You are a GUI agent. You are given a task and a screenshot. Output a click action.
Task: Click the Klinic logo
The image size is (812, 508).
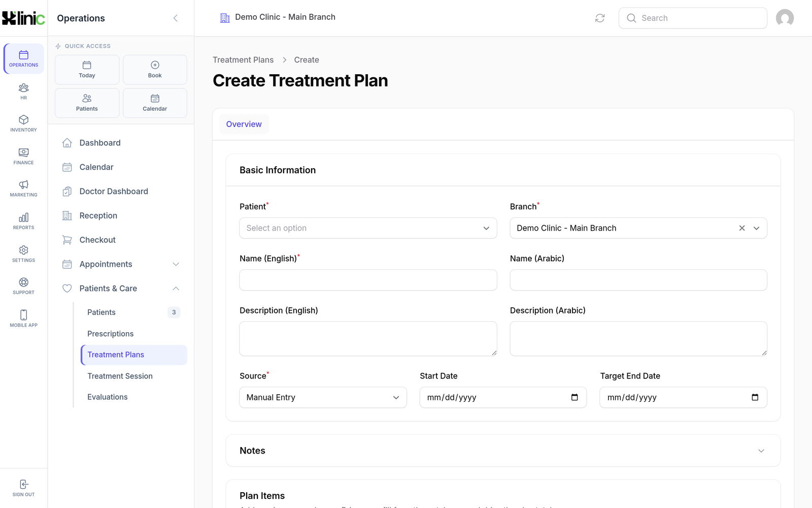click(24, 18)
